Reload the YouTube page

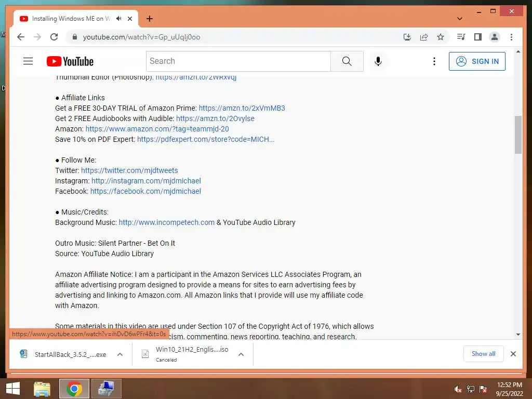(54, 37)
